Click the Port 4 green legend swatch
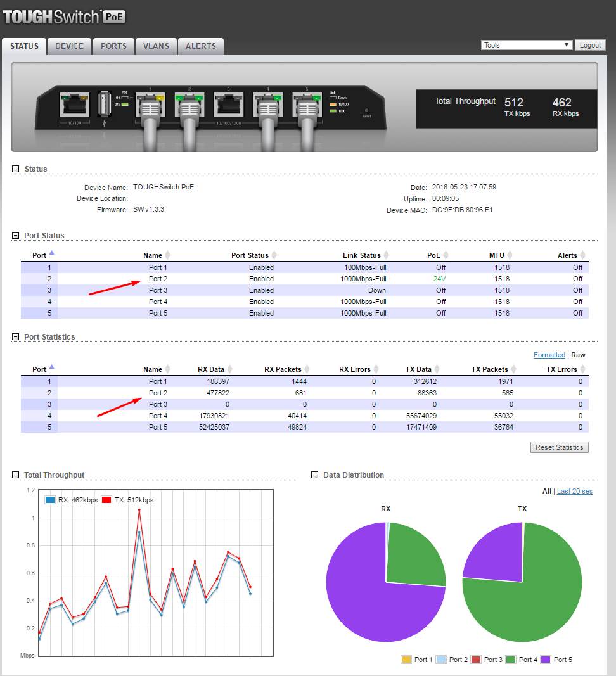This screenshot has height=676, width=616. click(511, 660)
